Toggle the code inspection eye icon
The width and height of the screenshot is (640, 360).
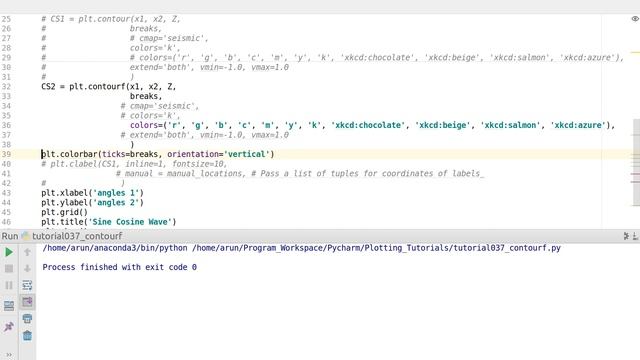pos(635,19)
